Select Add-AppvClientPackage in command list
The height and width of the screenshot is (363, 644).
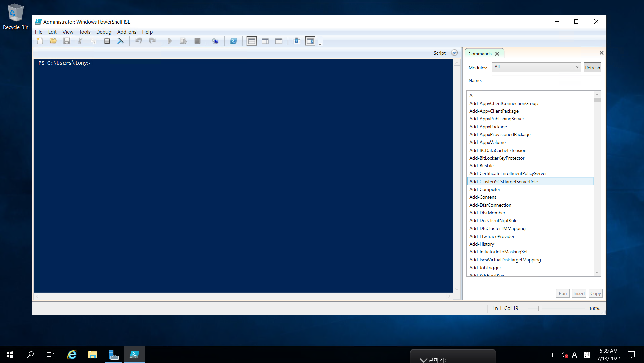530,111
